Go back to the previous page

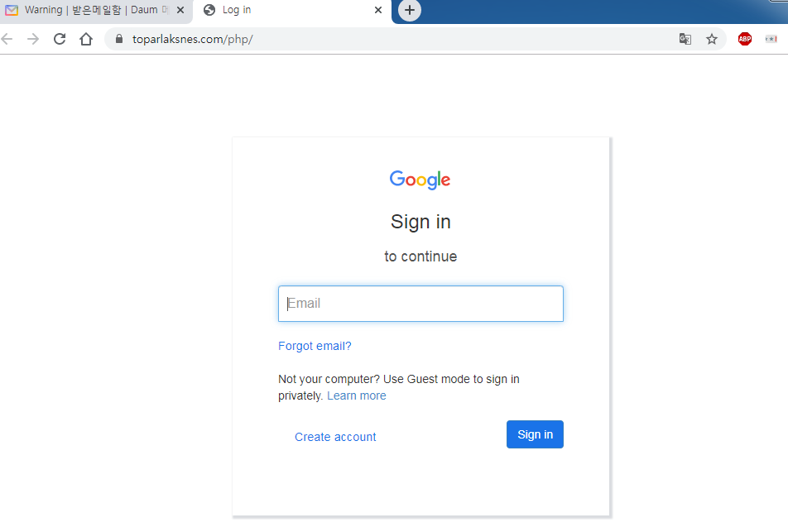tap(7, 39)
